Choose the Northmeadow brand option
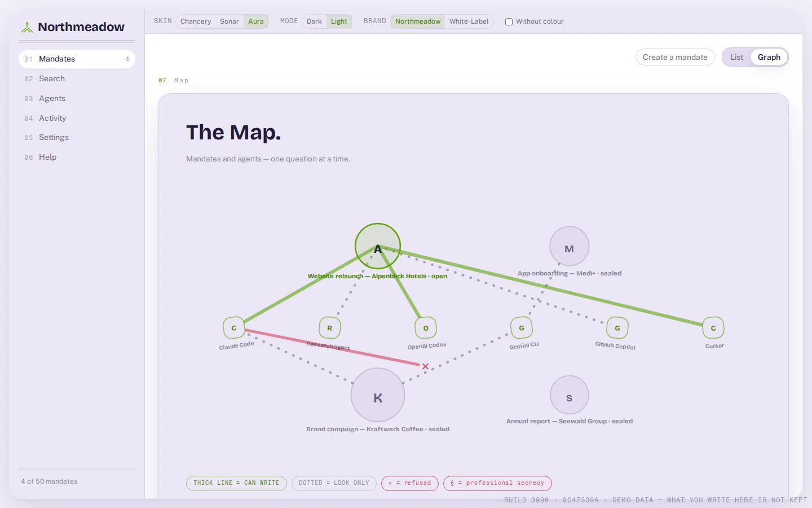Viewport: 812px width, 508px height. (x=418, y=21)
